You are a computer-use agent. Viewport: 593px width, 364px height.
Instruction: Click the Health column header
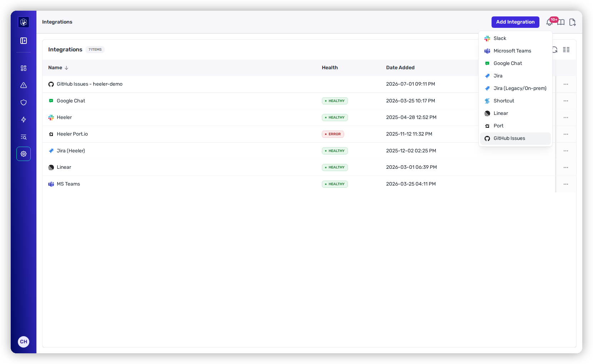click(330, 67)
